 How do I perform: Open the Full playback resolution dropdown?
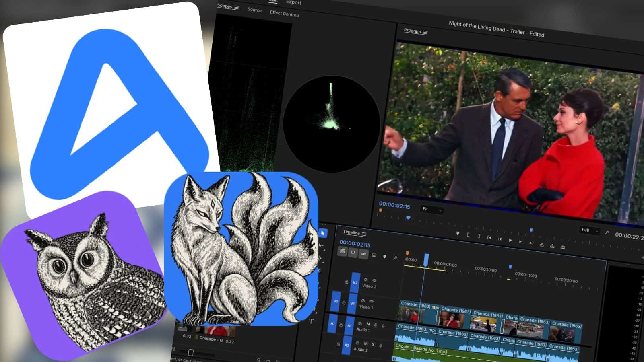[x=590, y=230]
